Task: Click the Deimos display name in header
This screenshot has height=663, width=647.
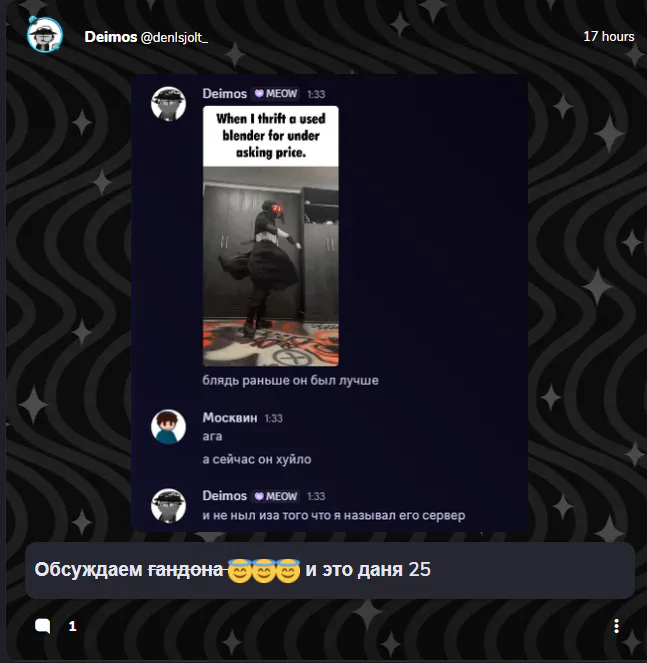Action: pyautogui.click(x=111, y=37)
